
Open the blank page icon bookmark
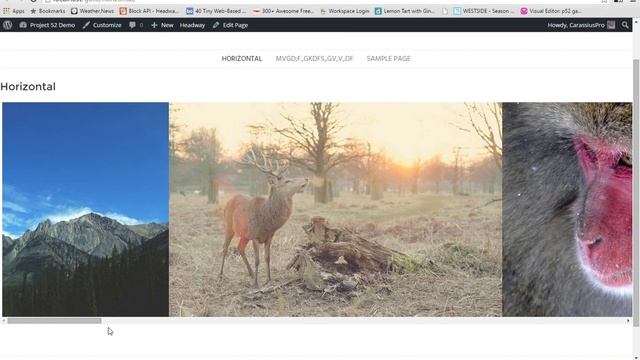[x=445, y=11]
